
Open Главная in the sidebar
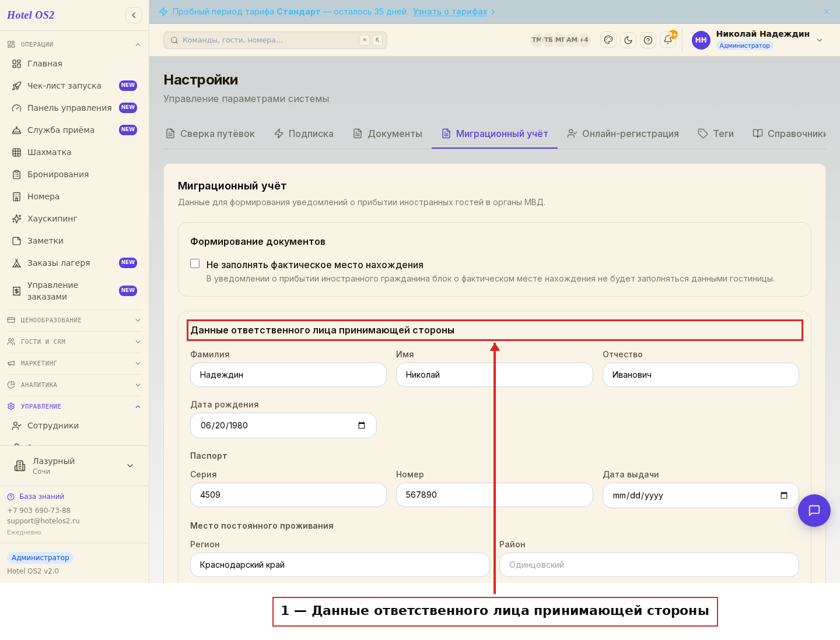point(75,64)
